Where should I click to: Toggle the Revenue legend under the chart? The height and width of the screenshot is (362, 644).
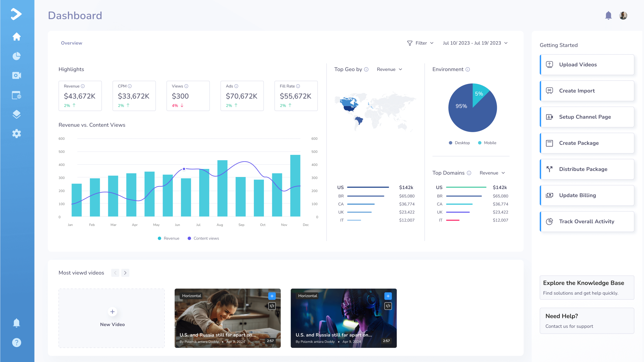pyautogui.click(x=169, y=238)
